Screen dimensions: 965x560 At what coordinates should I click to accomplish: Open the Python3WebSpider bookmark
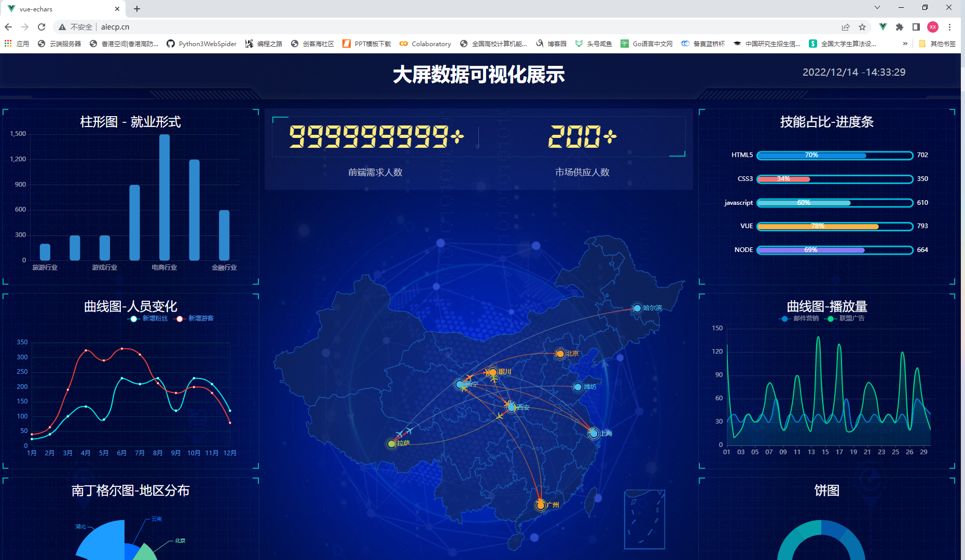point(202,44)
